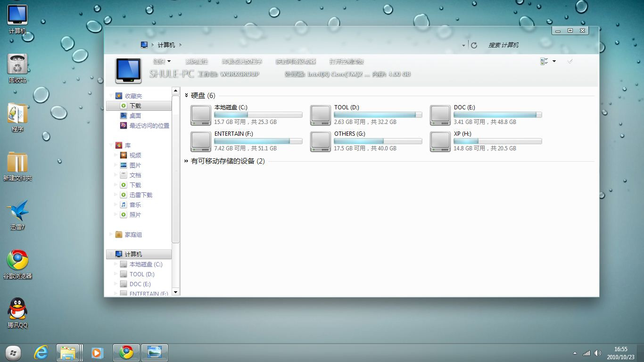
Task: Open the view options dropdown arrow
Action: pyautogui.click(x=554, y=61)
